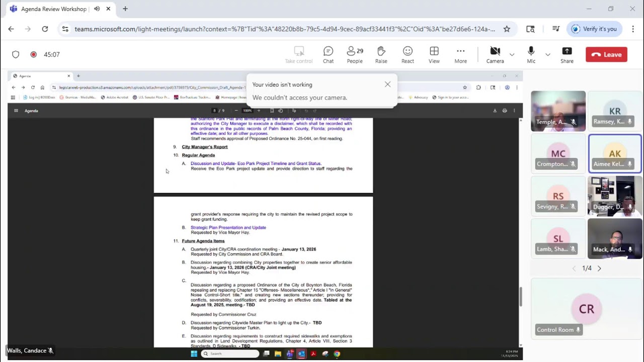644x362 pixels.
Task: Open the media controls icon in Chrome toolbar
Action: click(556, 29)
